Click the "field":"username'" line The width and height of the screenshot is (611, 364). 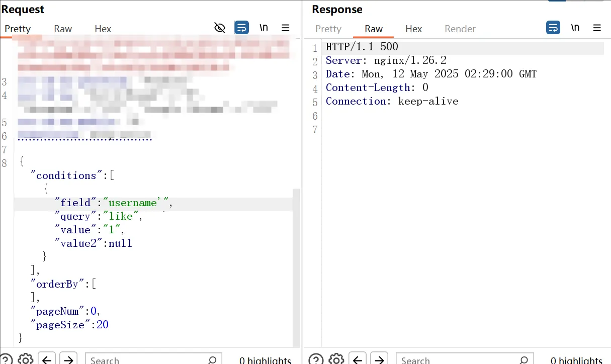point(114,203)
